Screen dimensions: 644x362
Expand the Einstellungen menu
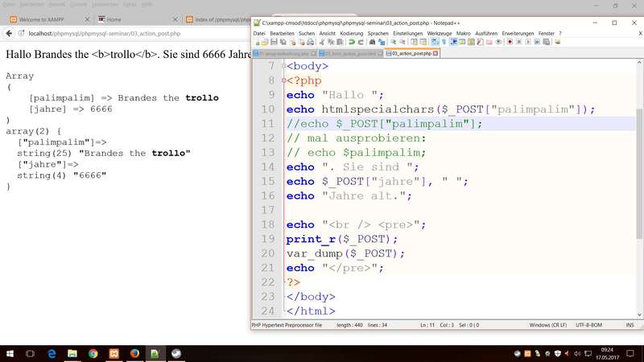click(407, 33)
